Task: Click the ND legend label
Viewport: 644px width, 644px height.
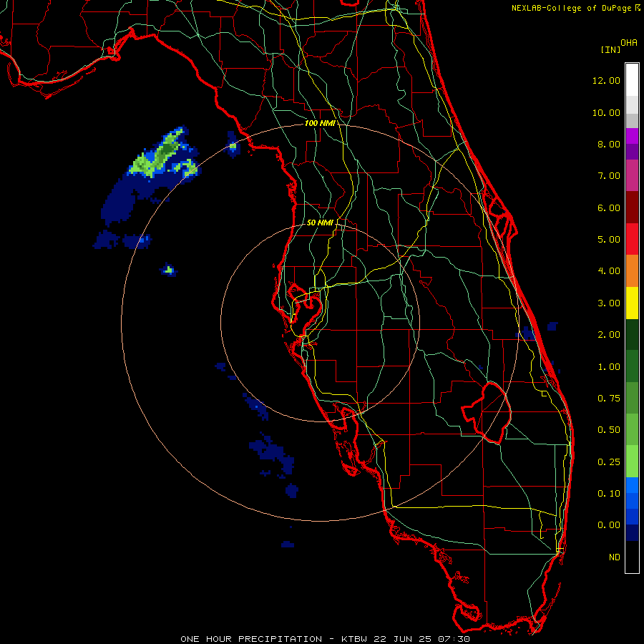Action: [615, 557]
